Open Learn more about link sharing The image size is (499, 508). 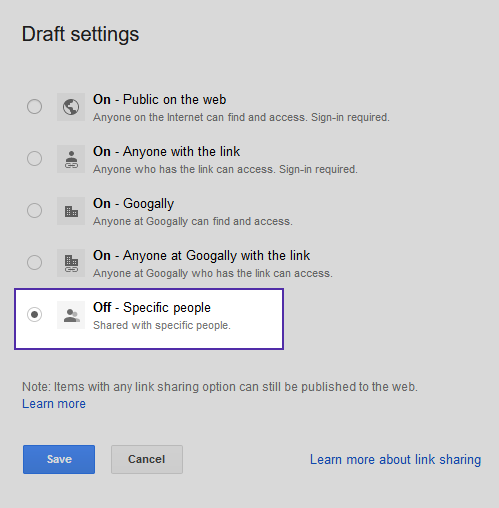395,460
